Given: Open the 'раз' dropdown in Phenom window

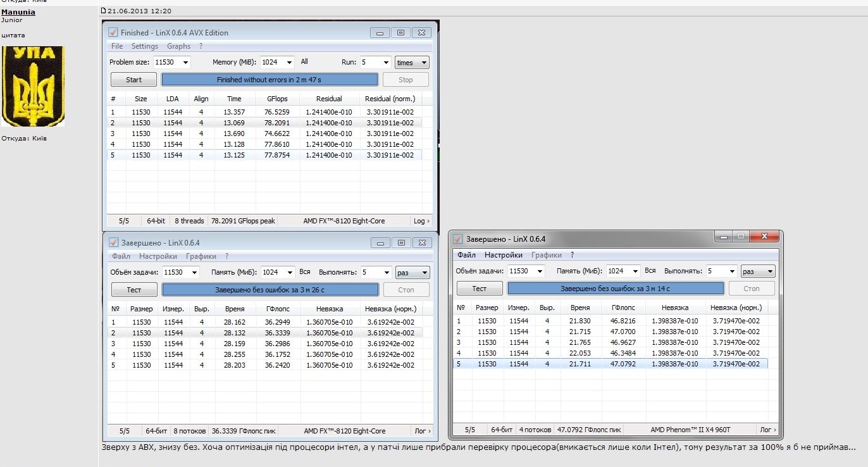Looking at the screenshot, I should (x=758, y=271).
